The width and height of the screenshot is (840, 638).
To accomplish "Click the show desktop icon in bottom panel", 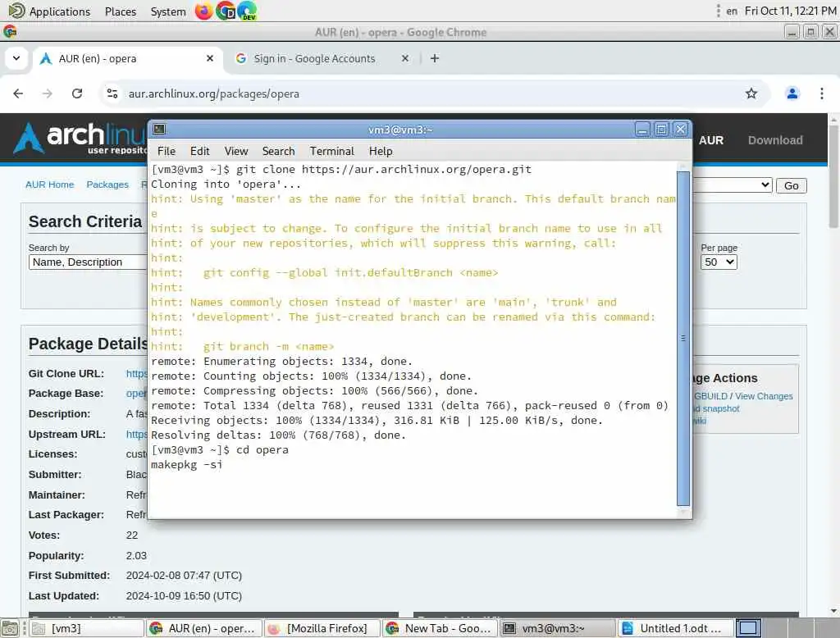I will [x=9, y=628].
